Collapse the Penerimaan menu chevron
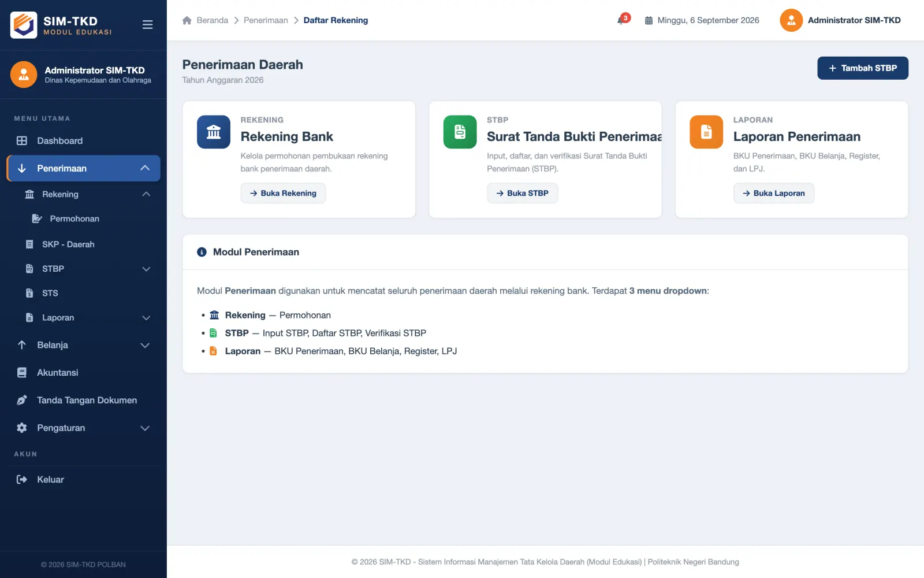924x578 pixels. (x=145, y=168)
